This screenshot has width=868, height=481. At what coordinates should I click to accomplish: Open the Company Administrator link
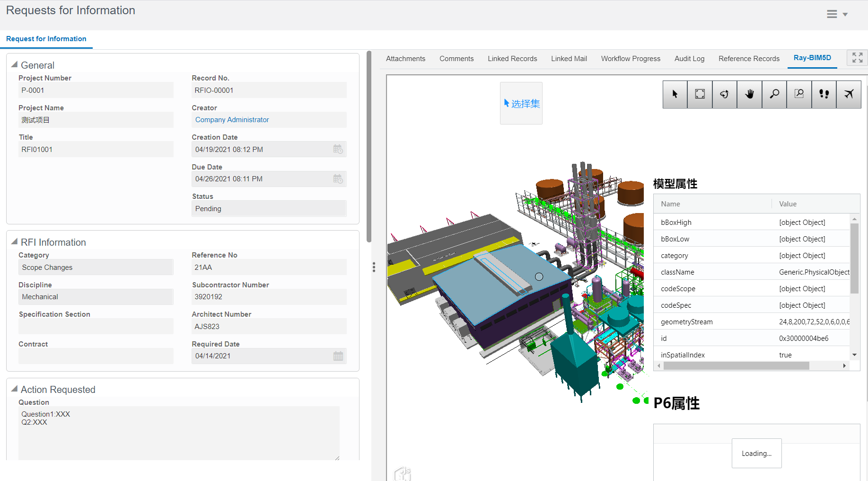pos(232,120)
